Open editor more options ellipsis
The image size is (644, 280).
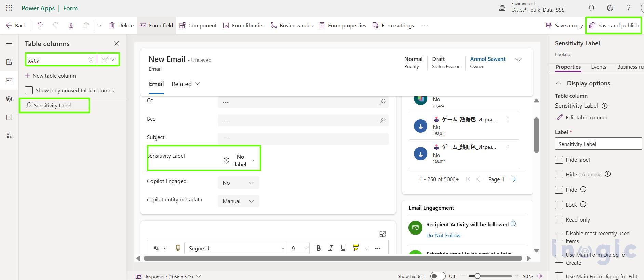click(x=378, y=248)
